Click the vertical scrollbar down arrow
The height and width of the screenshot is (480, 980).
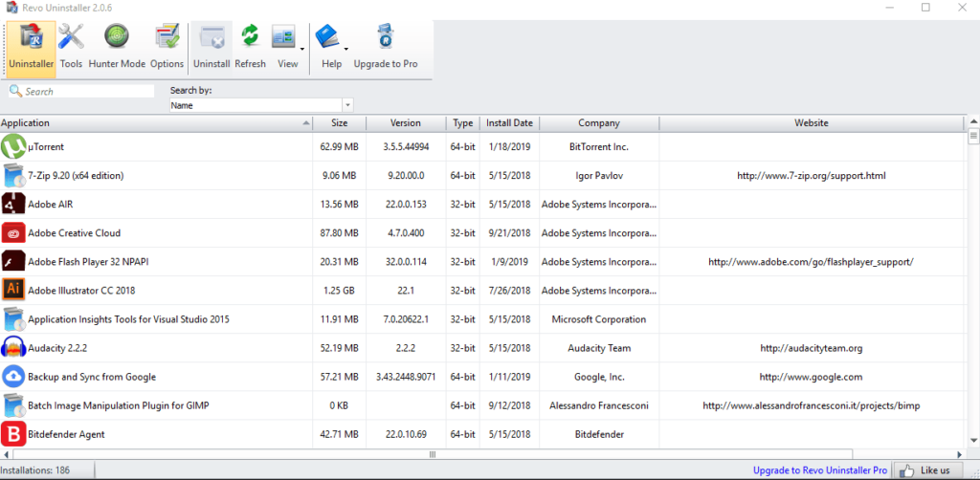[x=973, y=441]
